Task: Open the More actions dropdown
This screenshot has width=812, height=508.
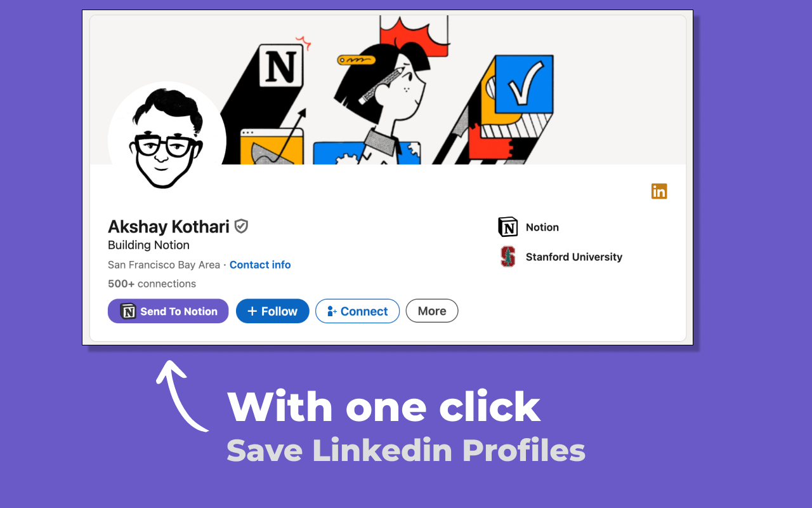Action: (431, 311)
